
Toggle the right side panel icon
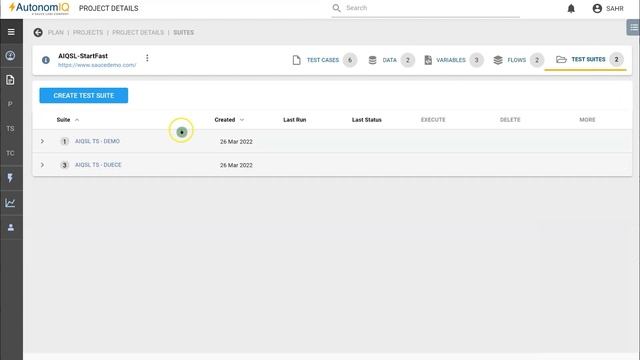coord(633,28)
